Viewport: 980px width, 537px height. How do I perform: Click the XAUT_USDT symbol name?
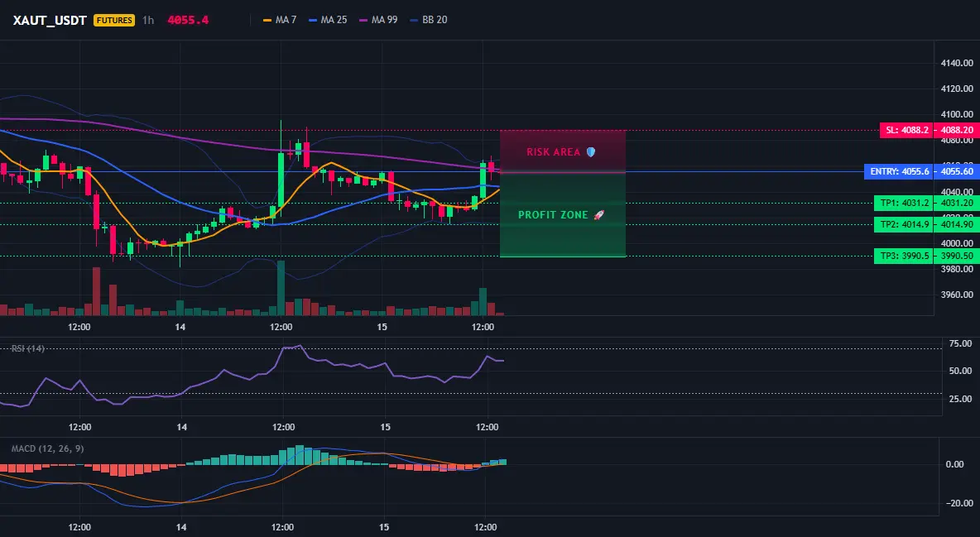tap(50, 20)
